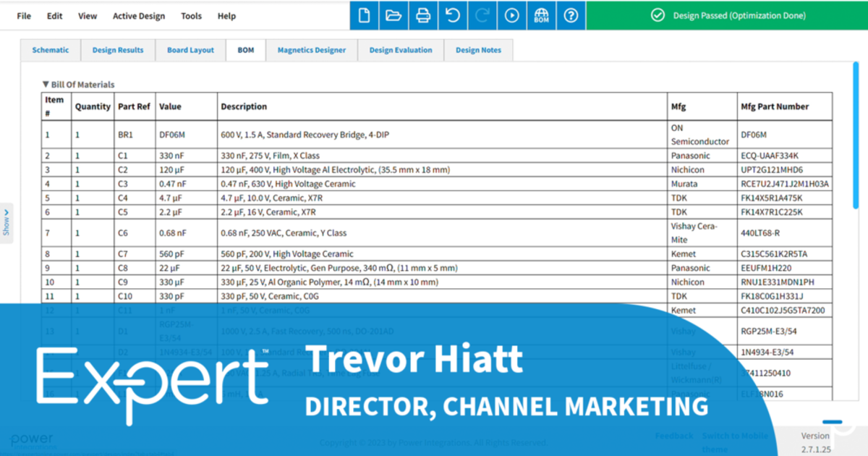This screenshot has height=456, width=868.
Task: Open a design with the folder icon
Action: (x=394, y=15)
